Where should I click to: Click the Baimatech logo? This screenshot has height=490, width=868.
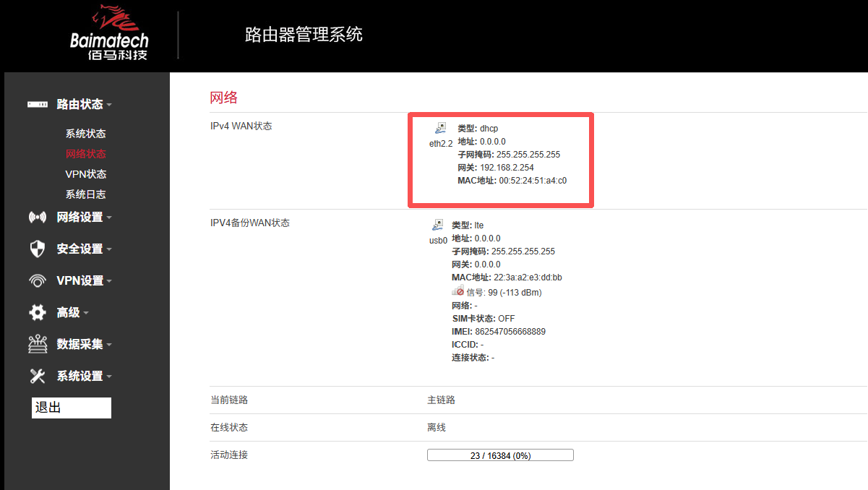pos(108,33)
